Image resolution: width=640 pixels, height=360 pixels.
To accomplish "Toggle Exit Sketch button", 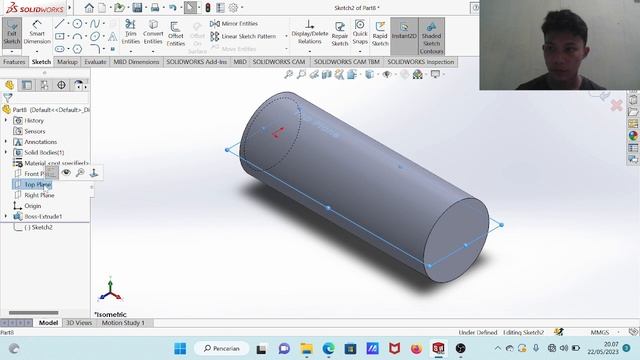I will click(12, 33).
